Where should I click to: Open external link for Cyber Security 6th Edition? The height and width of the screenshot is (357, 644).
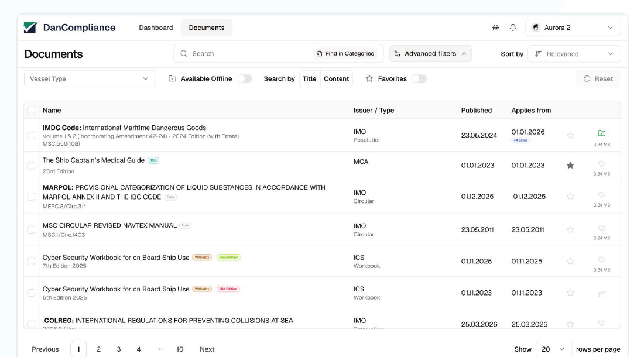pyautogui.click(x=602, y=294)
